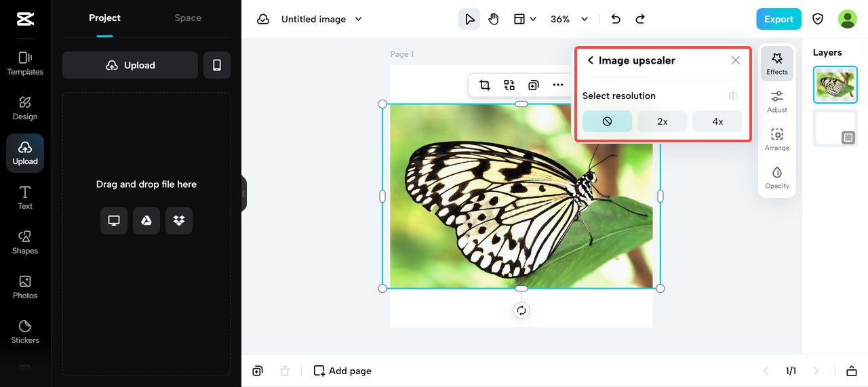This screenshot has height=387, width=868.
Task: Open the Text sidebar panel
Action: point(25,198)
